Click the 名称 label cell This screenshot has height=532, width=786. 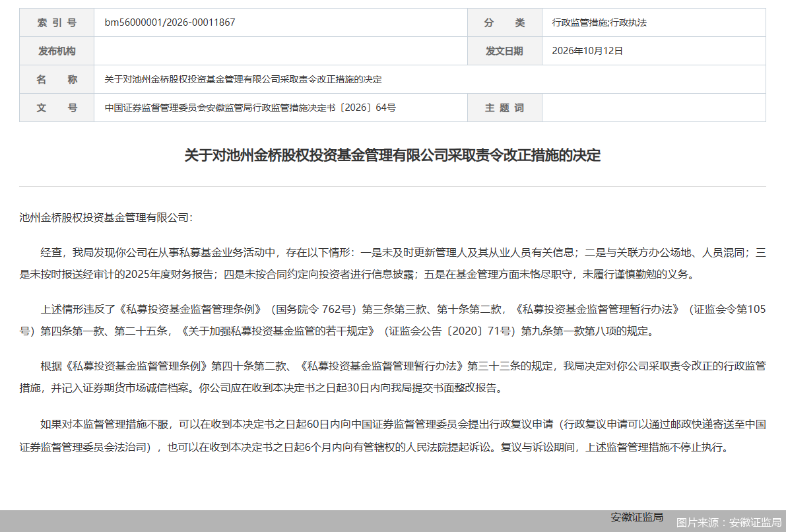click(x=57, y=79)
